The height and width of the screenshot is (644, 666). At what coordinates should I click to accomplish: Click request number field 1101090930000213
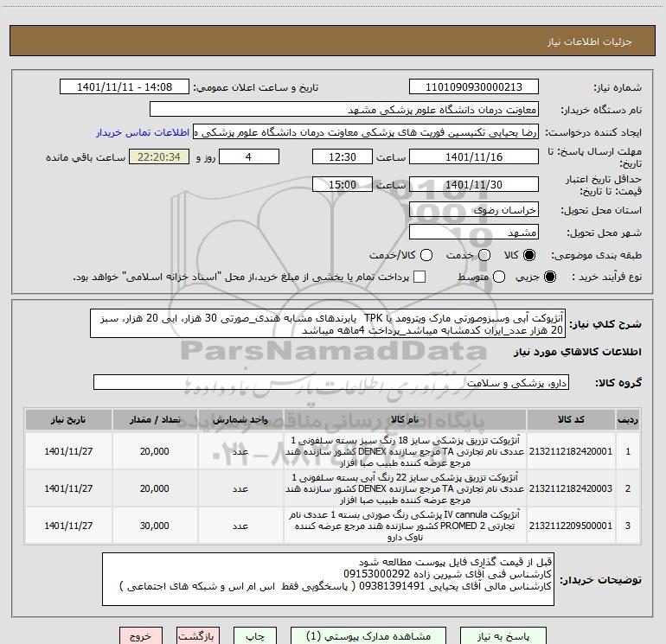(x=474, y=87)
